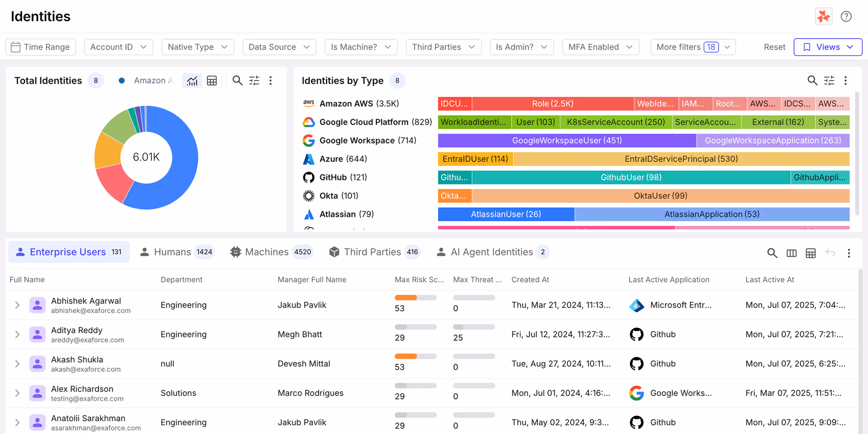Click the Role (2.5K) AWS segment
The image size is (868, 434).
coord(553,104)
